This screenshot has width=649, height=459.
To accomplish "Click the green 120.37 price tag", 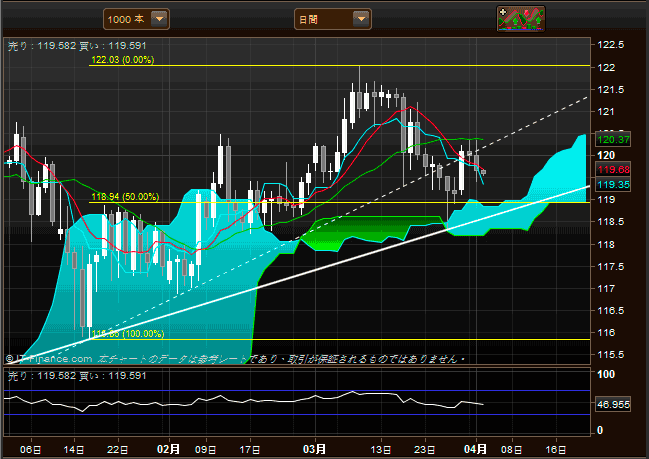I will 613,140.
